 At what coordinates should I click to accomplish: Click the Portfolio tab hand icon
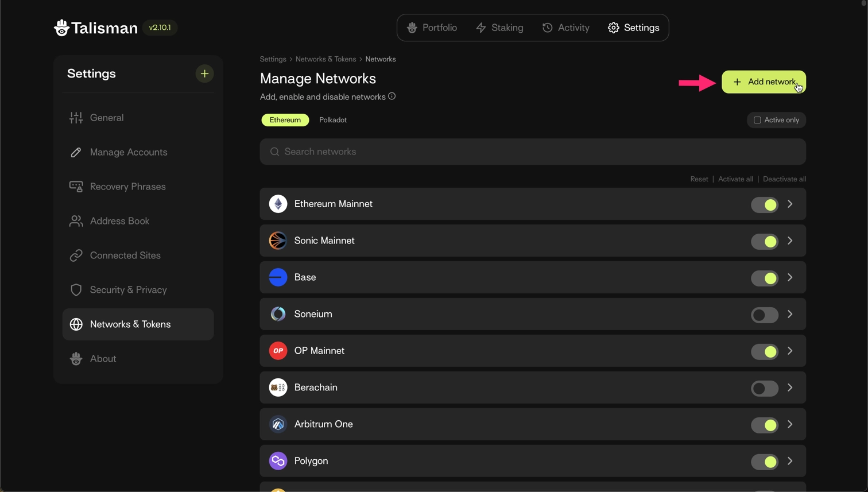coord(412,28)
